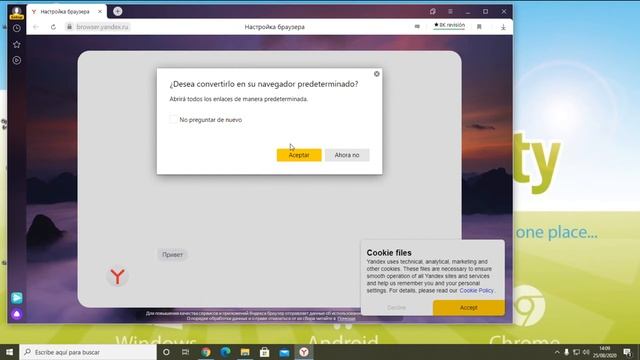Open File Explorer from taskbar
640x360 pixels.
(x=245, y=352)
